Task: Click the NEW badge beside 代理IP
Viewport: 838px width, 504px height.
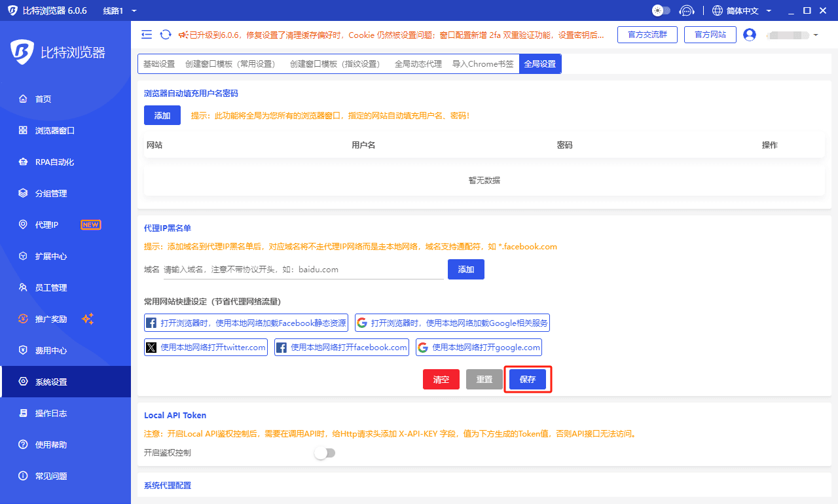Action: [x=90, y=225]
